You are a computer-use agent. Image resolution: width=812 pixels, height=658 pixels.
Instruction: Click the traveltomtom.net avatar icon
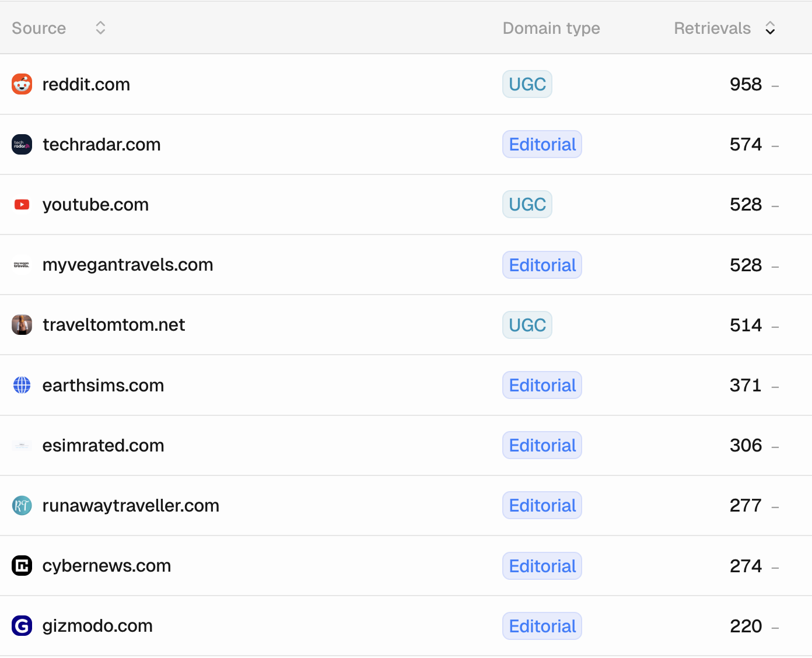coord(22,325)
